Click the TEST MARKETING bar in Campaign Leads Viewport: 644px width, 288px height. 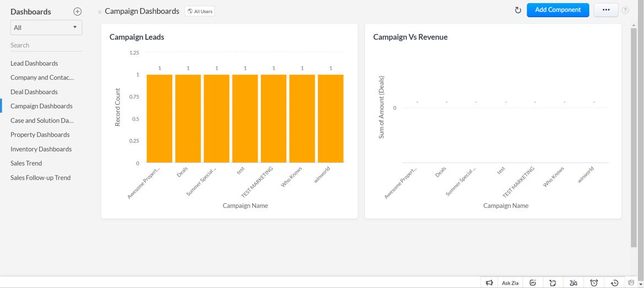273,119
